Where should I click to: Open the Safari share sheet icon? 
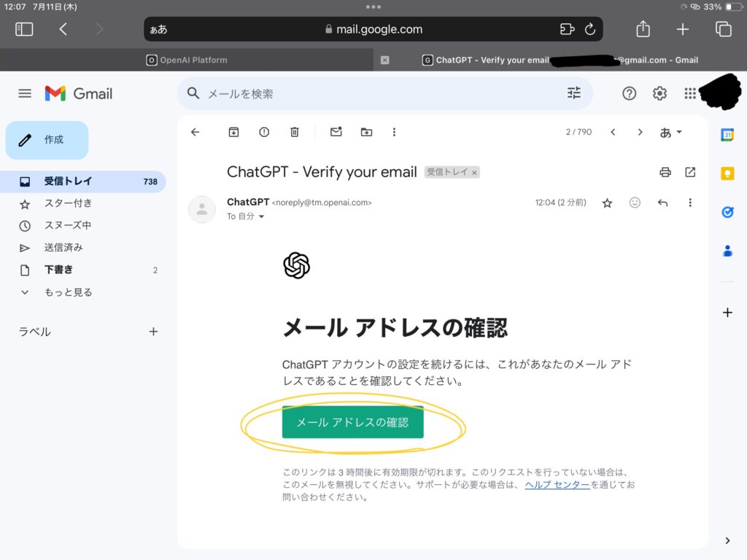643,28
